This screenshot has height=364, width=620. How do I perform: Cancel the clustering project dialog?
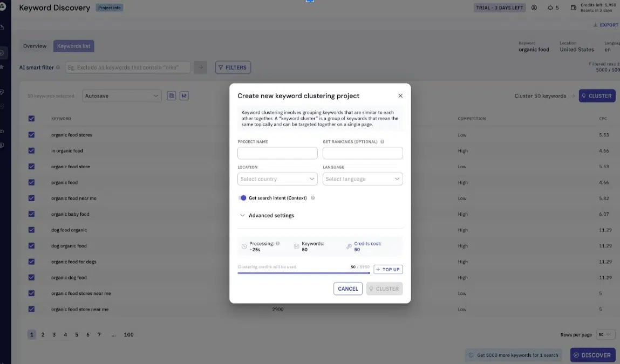(x=348, y=289)
